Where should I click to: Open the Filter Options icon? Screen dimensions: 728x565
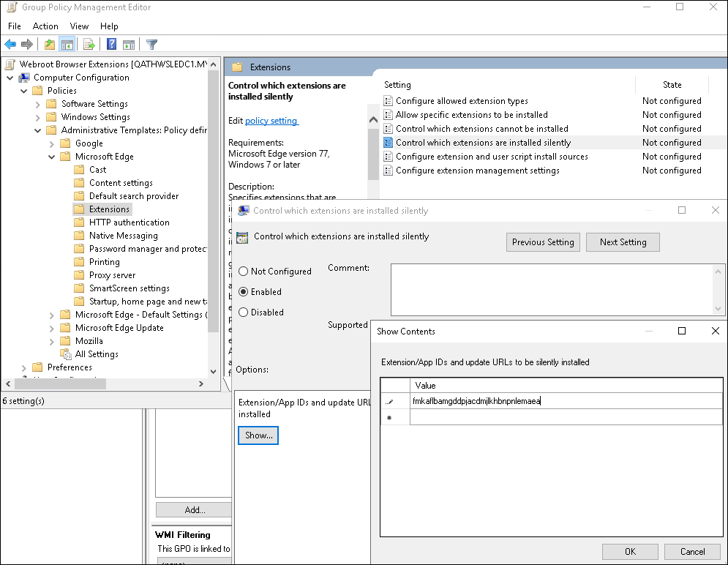(151, 44)
